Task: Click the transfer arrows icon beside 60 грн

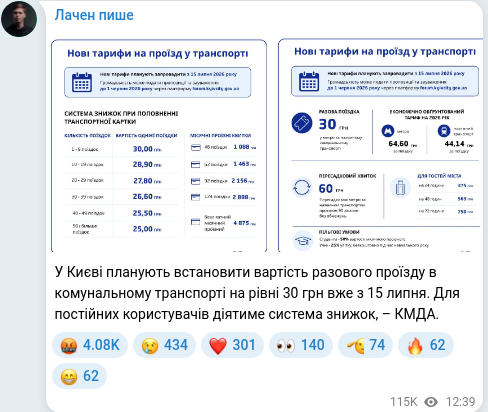Action: click(302, 187)
